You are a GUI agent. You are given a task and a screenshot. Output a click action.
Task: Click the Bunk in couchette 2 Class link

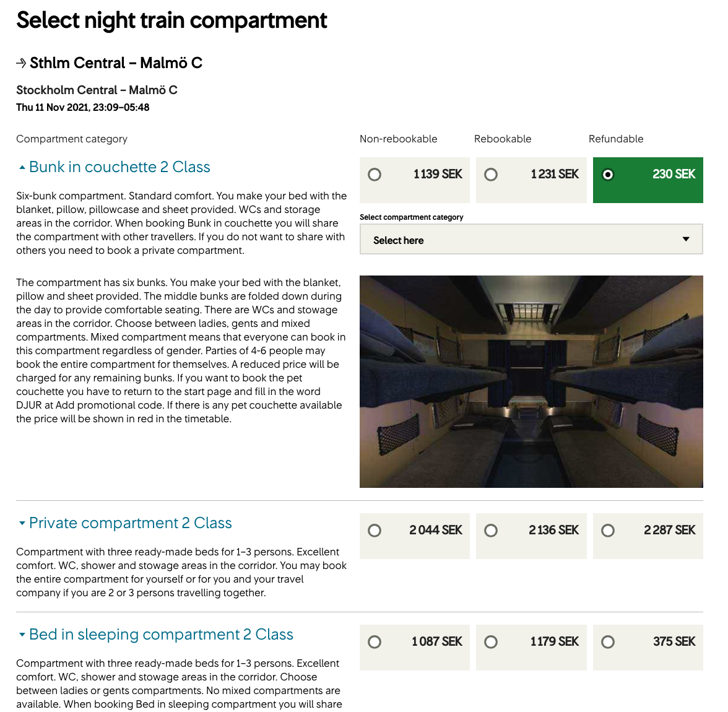119,167
